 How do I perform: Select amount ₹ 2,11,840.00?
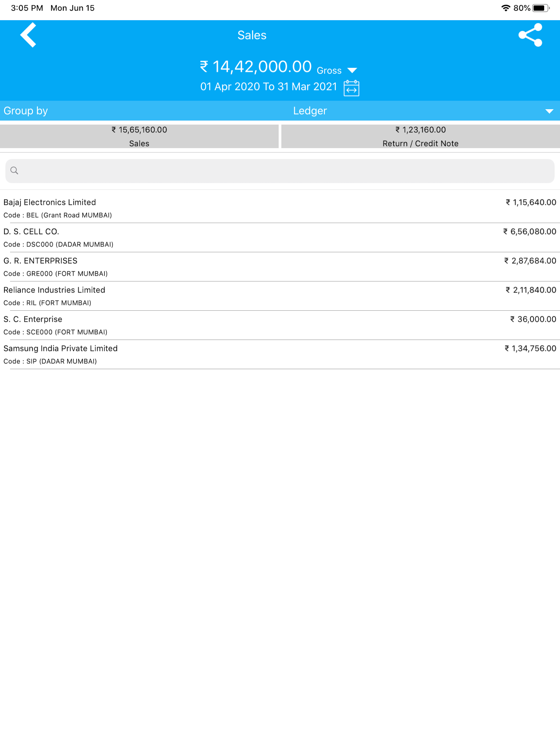pyautogui.click(x=531, y=290)
